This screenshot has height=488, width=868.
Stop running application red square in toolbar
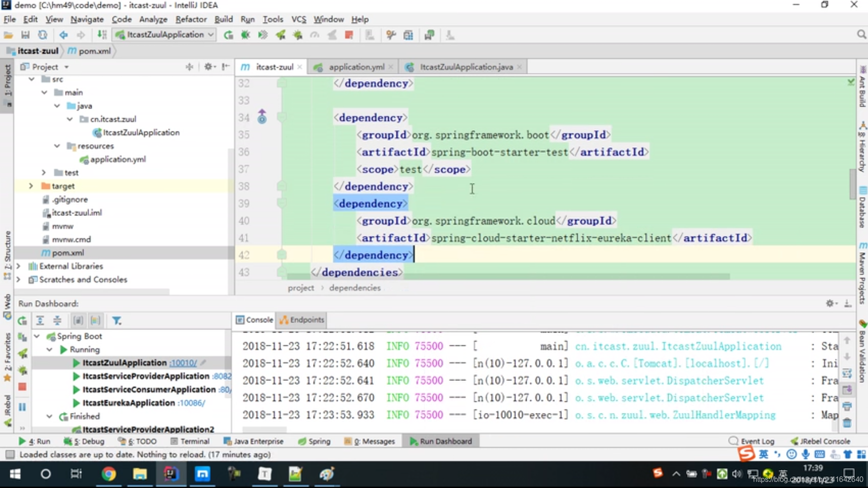click(x=349, y=35)
